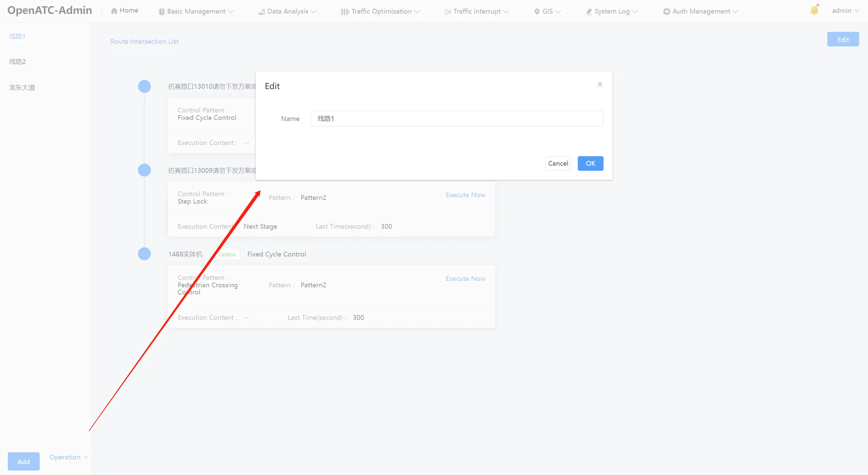Click the Auth Management gear icon
Image resolution: width=868 pixels, height=475 pixels.
pos(667,12)
